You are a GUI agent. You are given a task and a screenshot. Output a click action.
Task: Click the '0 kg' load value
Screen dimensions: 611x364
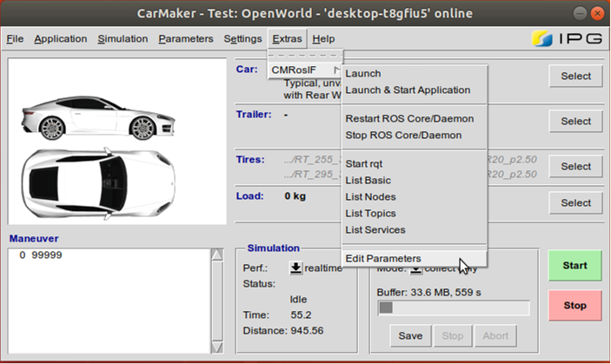295,196
